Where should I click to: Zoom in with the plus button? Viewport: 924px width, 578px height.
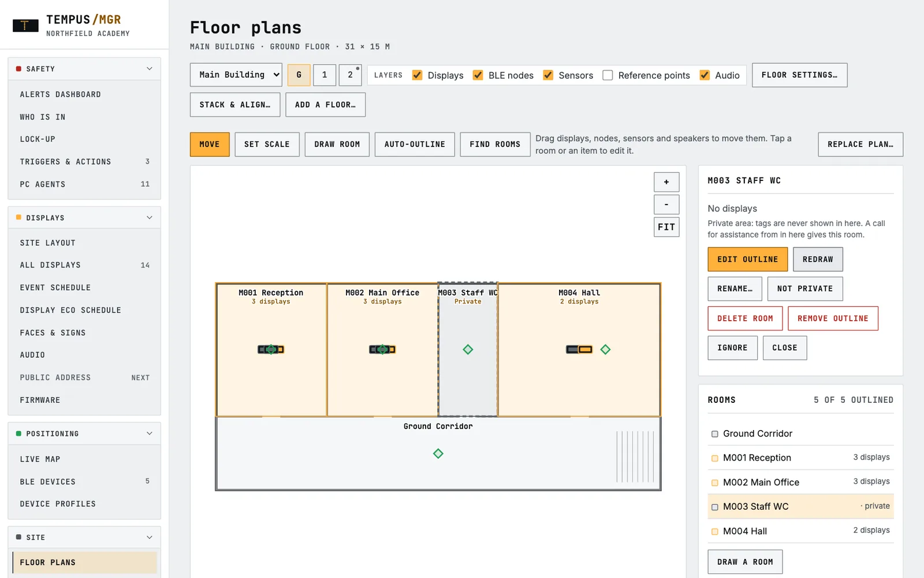(666, 182)
